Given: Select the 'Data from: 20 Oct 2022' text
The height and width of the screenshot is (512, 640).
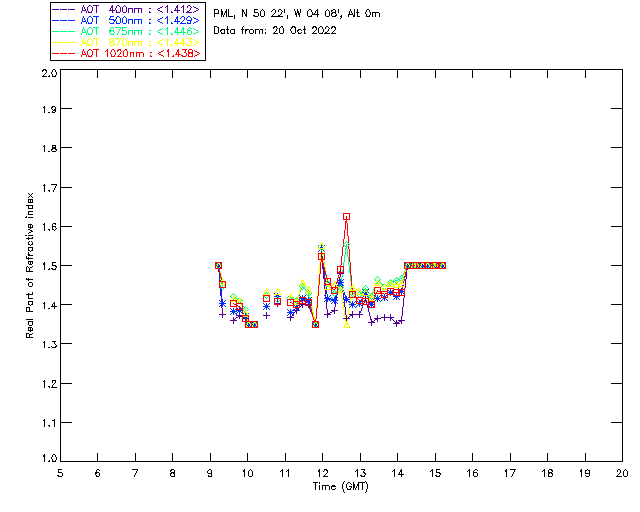Looking at the screenshot, I should point(275,31).
